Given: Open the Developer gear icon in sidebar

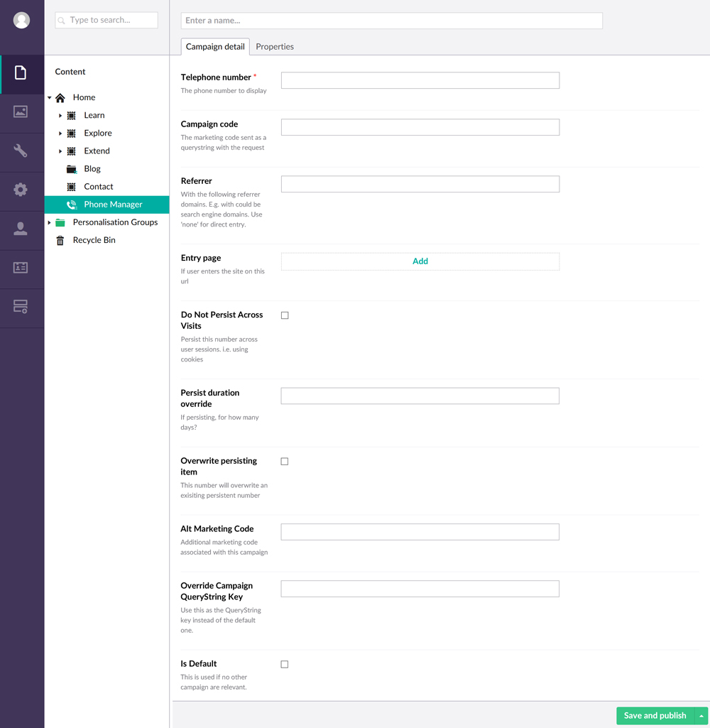Looking at the screenshot, I should [x=21, y=190].
